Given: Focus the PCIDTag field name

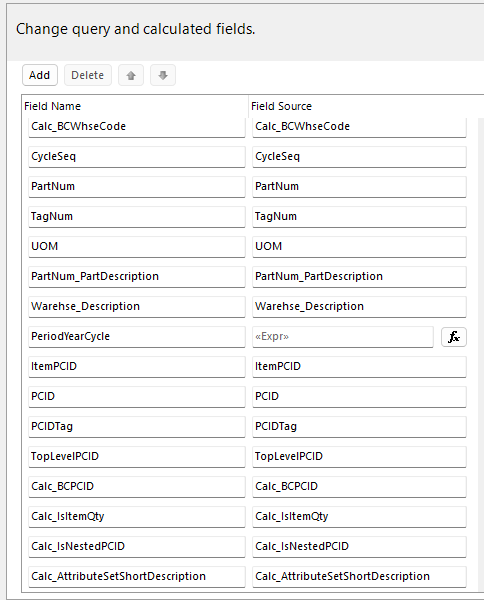Looking at the screenshot, I should click(137, 427).
